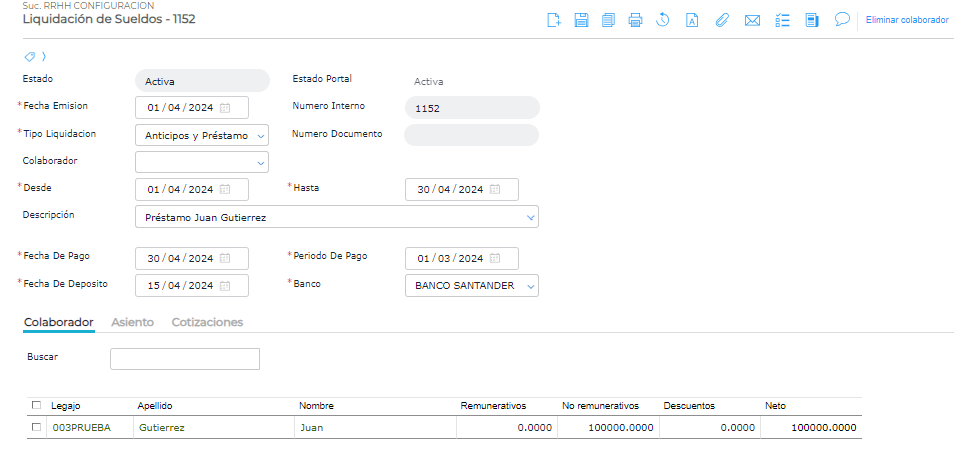
Task: Open the comments speech bubble icon
Action: 842,19
